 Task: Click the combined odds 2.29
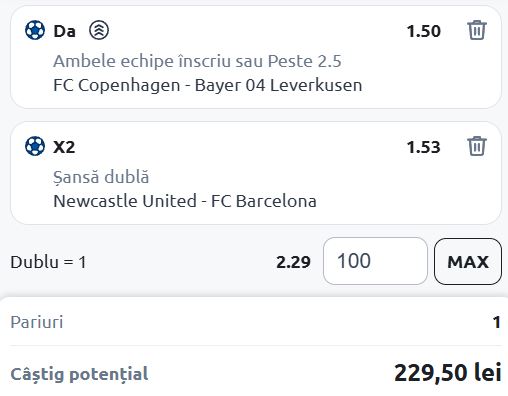pos(293,262)
